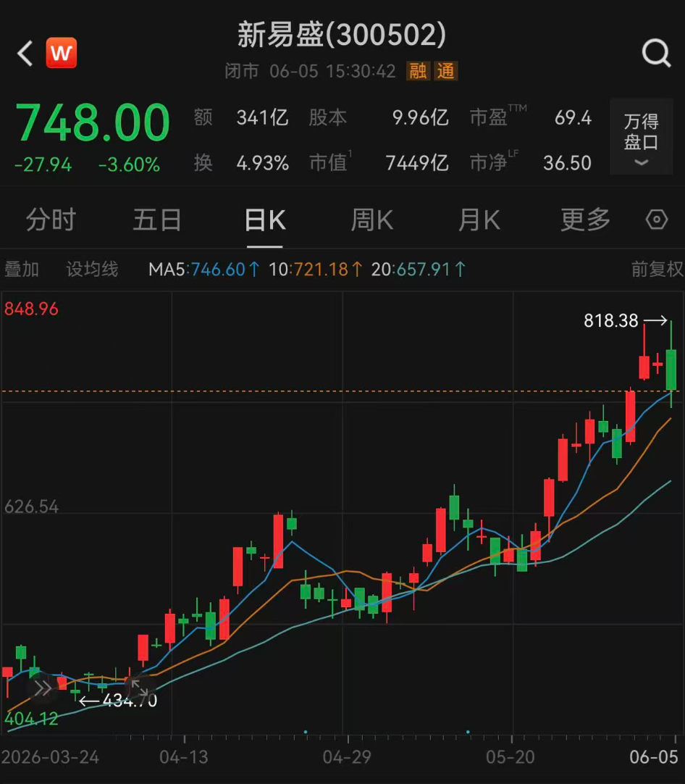The height and width of the screenshot is (784, 685).
Task: Tap the price change -27.94
Action: pyautogui.click(x=43, y=165)
